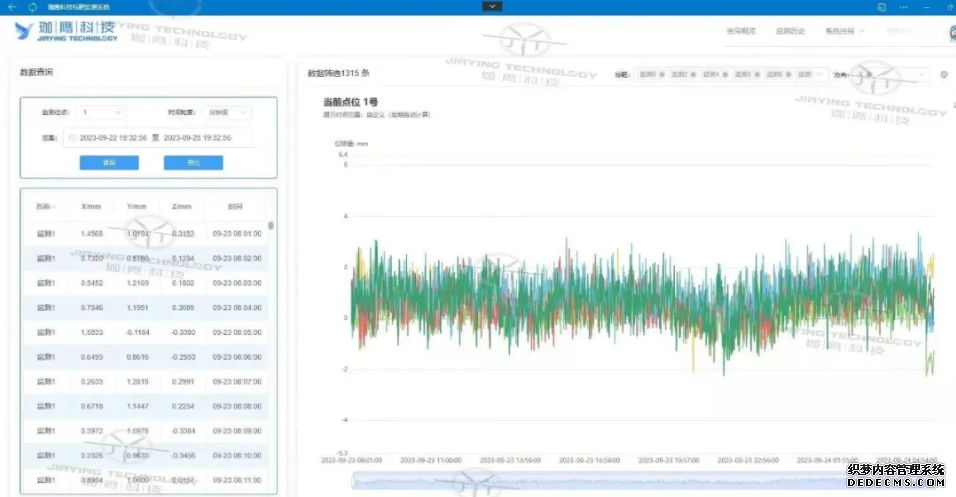Open the time granularity dropdown
The width and height of the screenshot is (956, 497).
(x=228, y=112)
